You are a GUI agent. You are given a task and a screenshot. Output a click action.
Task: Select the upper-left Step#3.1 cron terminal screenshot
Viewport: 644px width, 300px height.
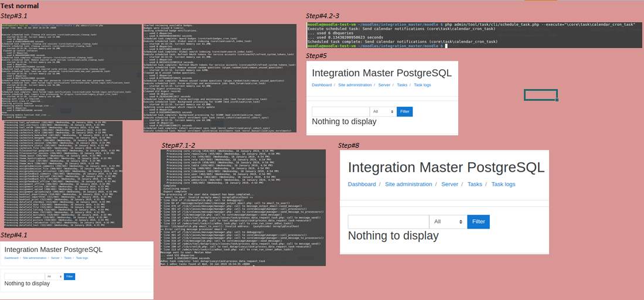click(71, 72)
